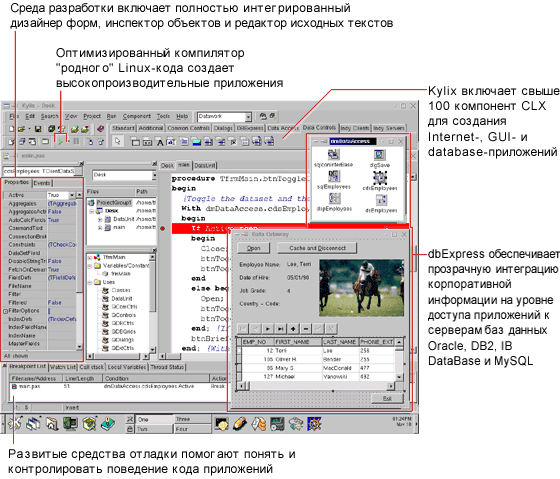The height and width of the screenshot is (479, 560).
Task: Select cdsEmployees component in dmDataAccess window
Action: pyautogui.click(x=380, y=181)
